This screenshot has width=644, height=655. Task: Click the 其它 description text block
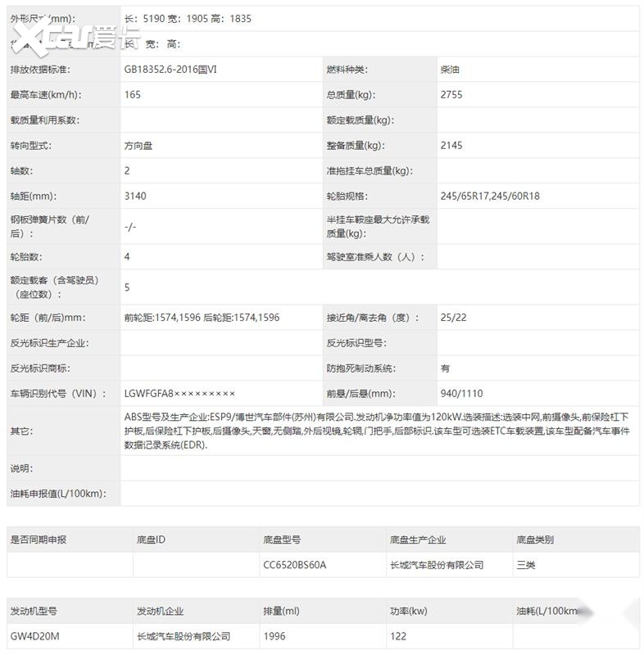pyautogui.click(x=377, y=431)
